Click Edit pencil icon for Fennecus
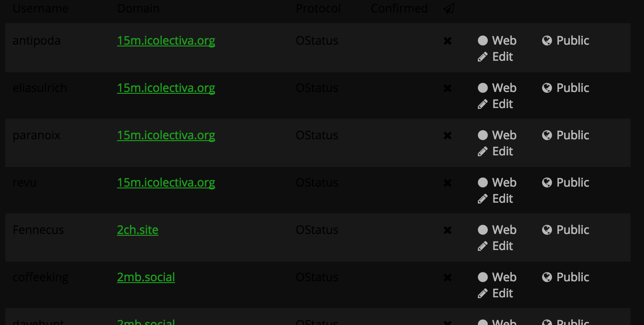The height and width of the screenshot is (325, 644). (x=483, y=246)
